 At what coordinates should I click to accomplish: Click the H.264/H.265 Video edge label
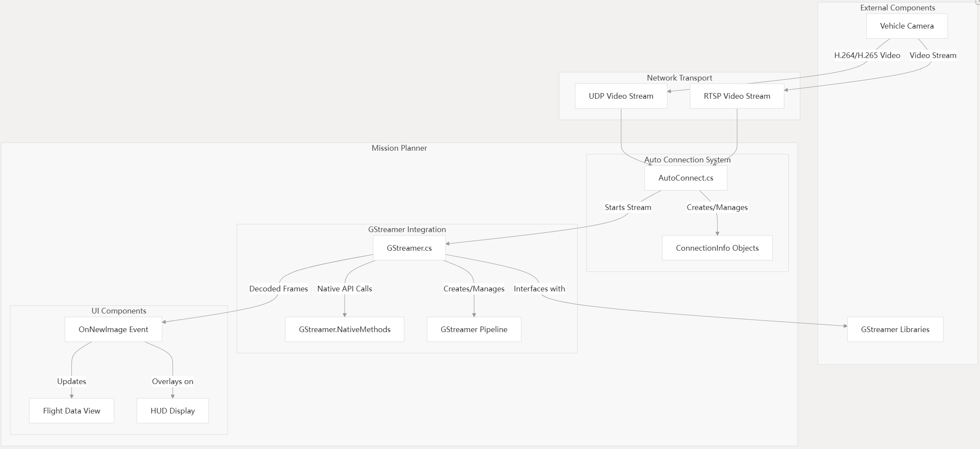(x=867, y=55)
